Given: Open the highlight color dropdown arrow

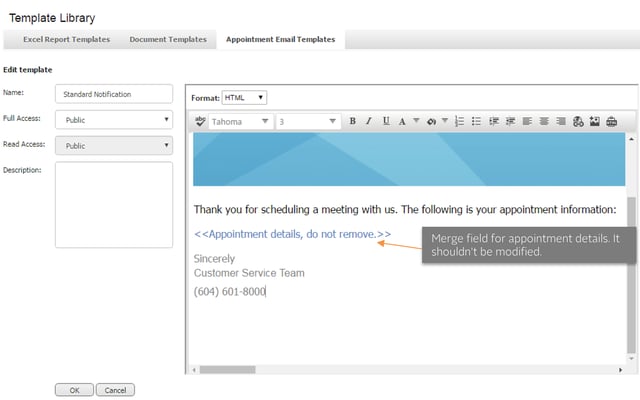Looking at the screenshot, I should tap(445, 121).
